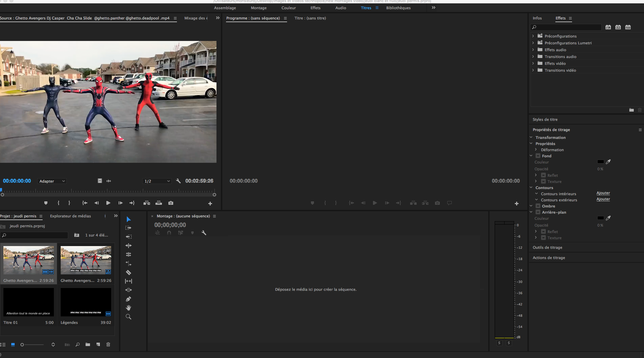
Task: Show more workspaces with double chevron
Action: (434, 8)
